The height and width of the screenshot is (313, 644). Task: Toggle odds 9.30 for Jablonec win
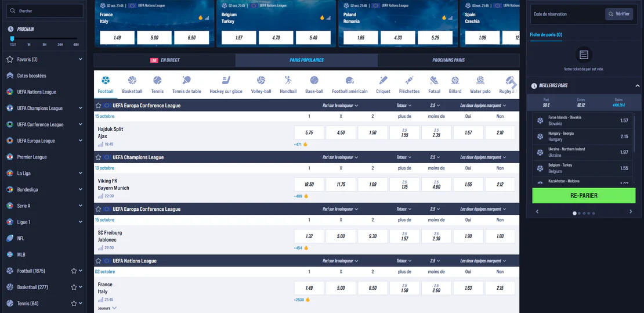(x=372, y=236)
